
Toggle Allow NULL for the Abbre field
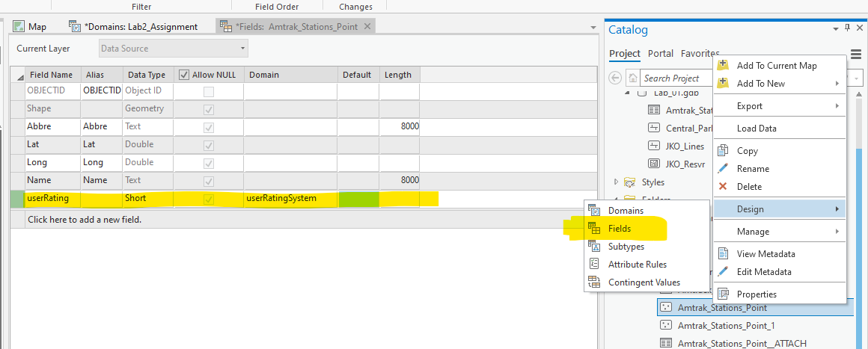pyautogui.click(x=209, y=127)
